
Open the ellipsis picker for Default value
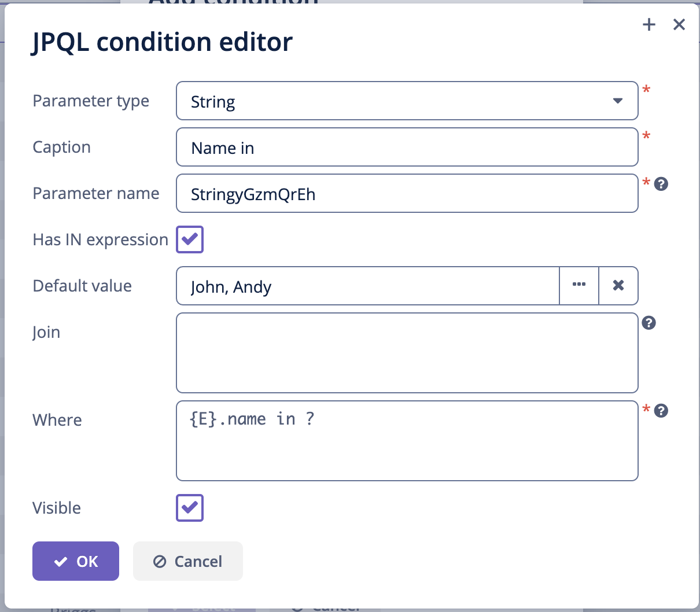579,285
